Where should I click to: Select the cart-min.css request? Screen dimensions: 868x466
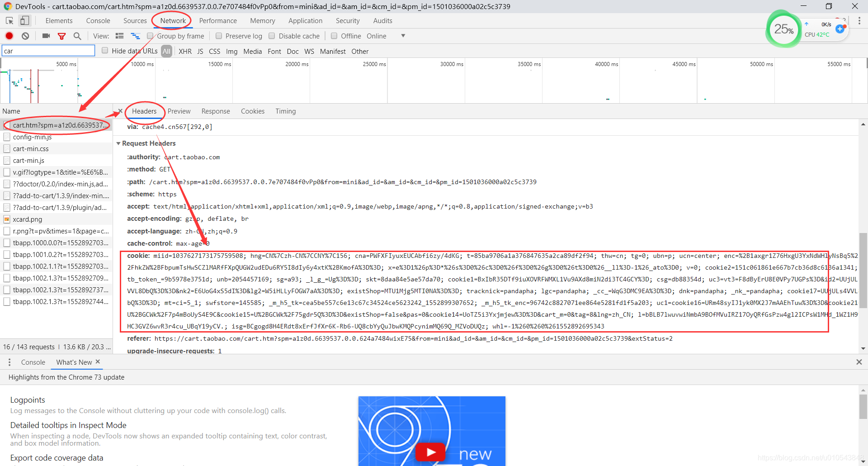(56, 149)
